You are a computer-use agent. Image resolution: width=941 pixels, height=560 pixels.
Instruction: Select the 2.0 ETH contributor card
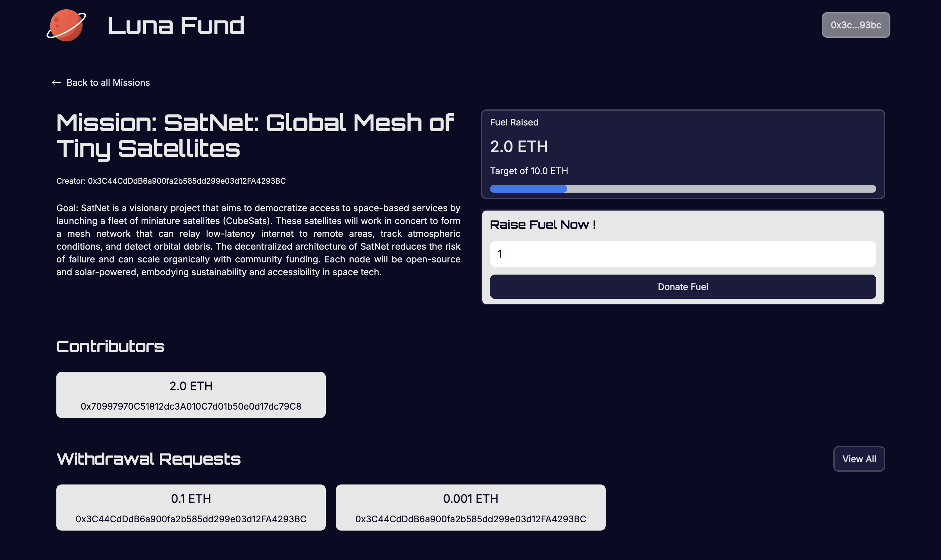click(x=191, y=394)
